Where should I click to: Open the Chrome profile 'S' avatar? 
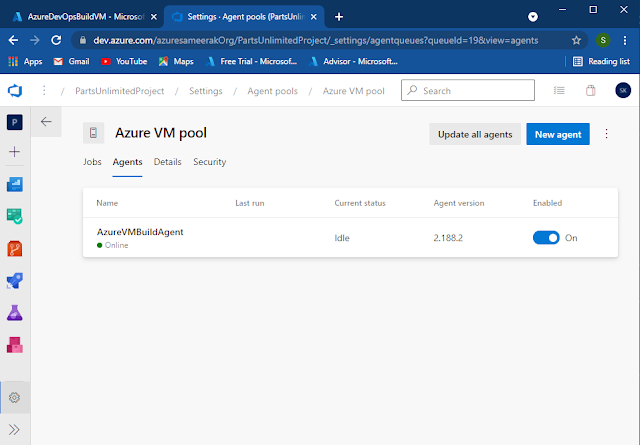(x=603, y=40)
